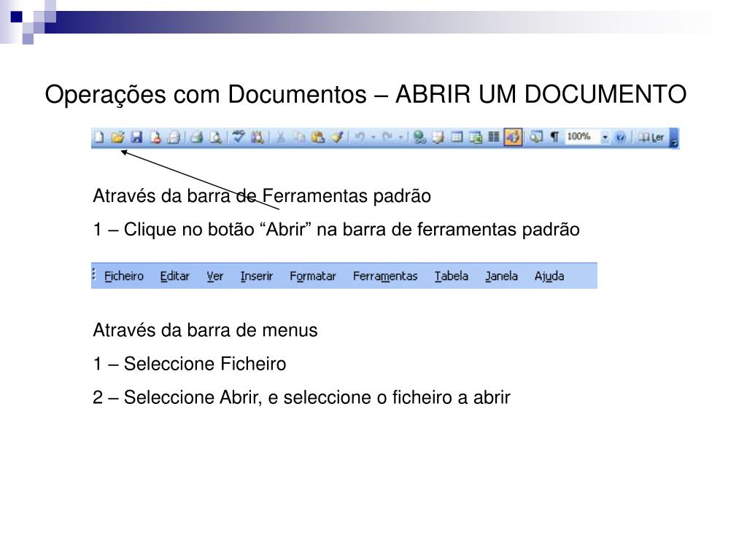This screenshot has height=560, width=747.
Task: Click the Ler reading layout button
Action: pyautogui.click(x=651, y=137)
